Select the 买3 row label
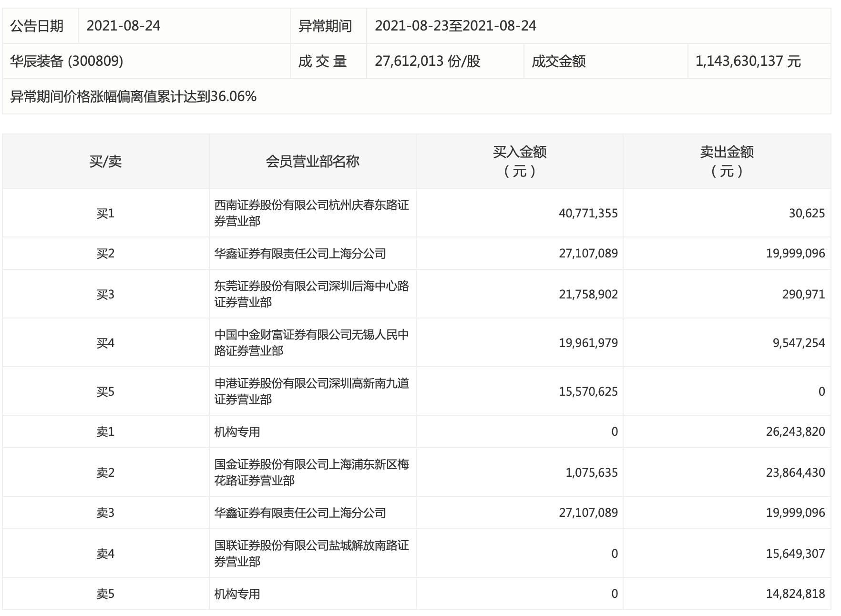This screenshot has height=616, width=841. click(105, 294)
